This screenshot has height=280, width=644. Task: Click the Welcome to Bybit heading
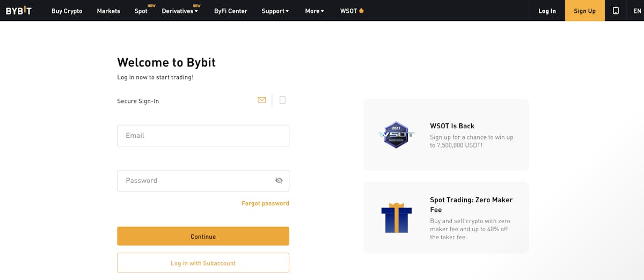[166, 62]
